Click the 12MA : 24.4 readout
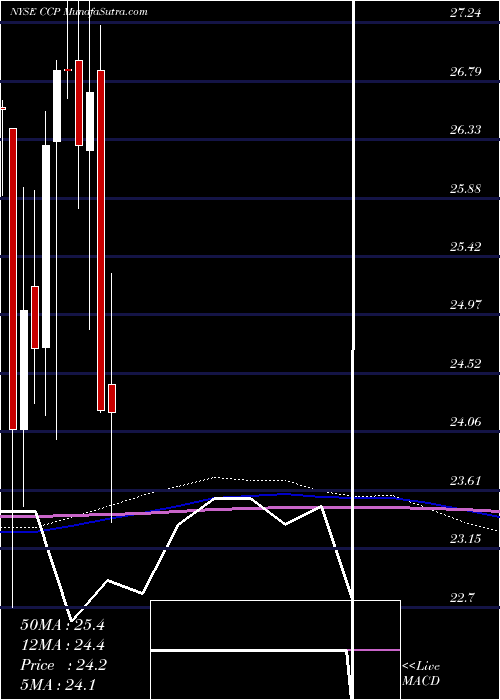Screen dimensions: 500x700 pos(62,645)
